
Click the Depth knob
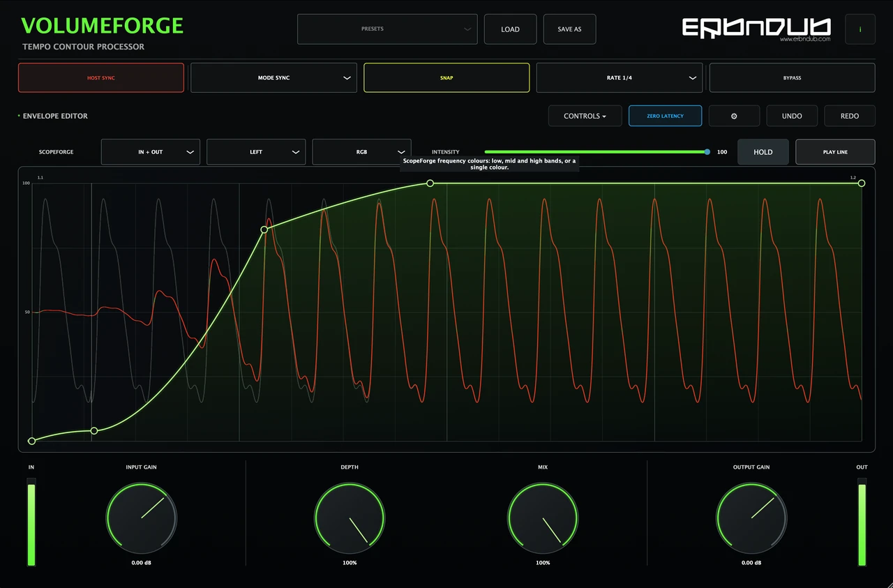[350, 518]
